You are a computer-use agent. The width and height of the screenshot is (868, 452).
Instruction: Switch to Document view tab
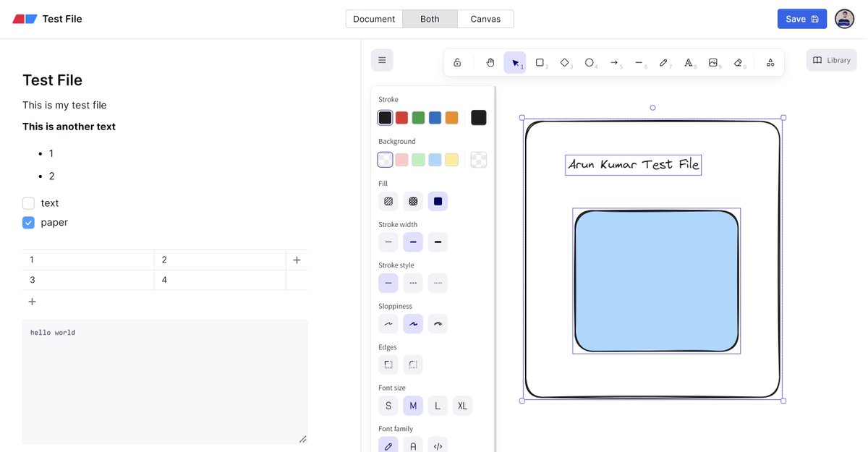(x=374, y=19)
